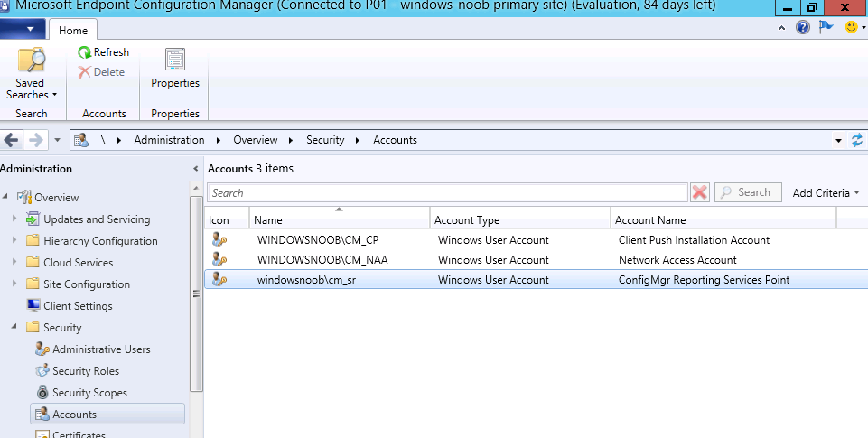This screenshot has width=868, height=438.
Task: Open the blue application menu dropdown
Action: click(x=23, y=29)
